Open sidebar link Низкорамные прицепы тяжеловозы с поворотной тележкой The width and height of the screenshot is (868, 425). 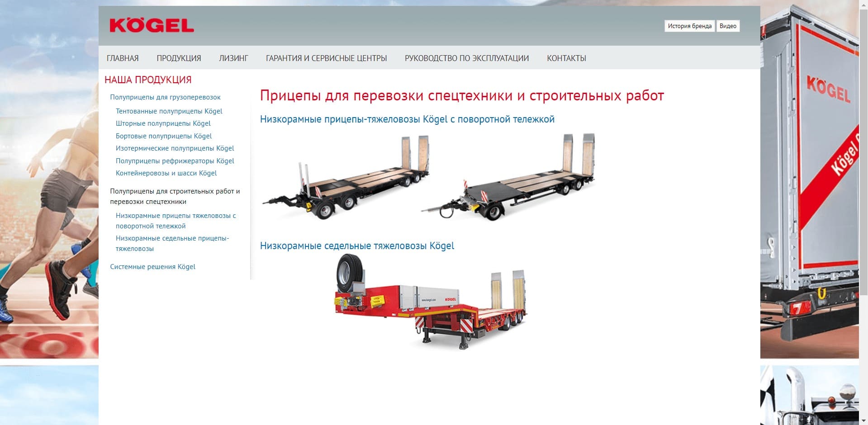tap(175, 221)
